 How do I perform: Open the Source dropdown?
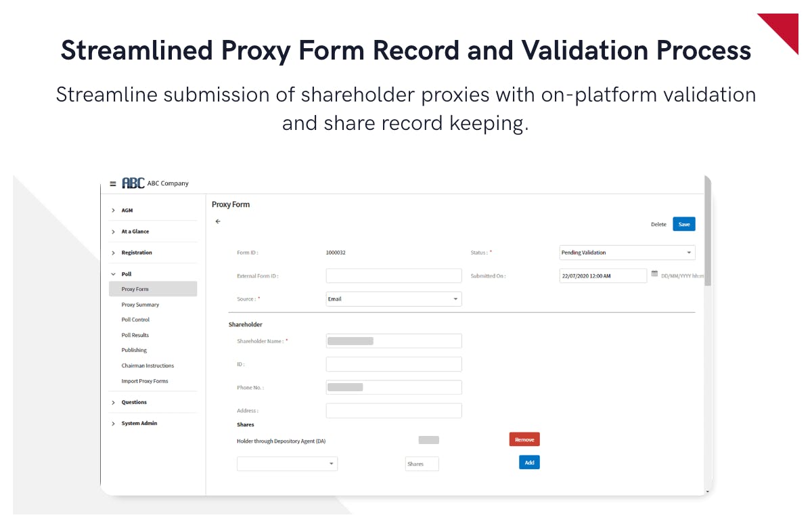(x=394, y=299)
